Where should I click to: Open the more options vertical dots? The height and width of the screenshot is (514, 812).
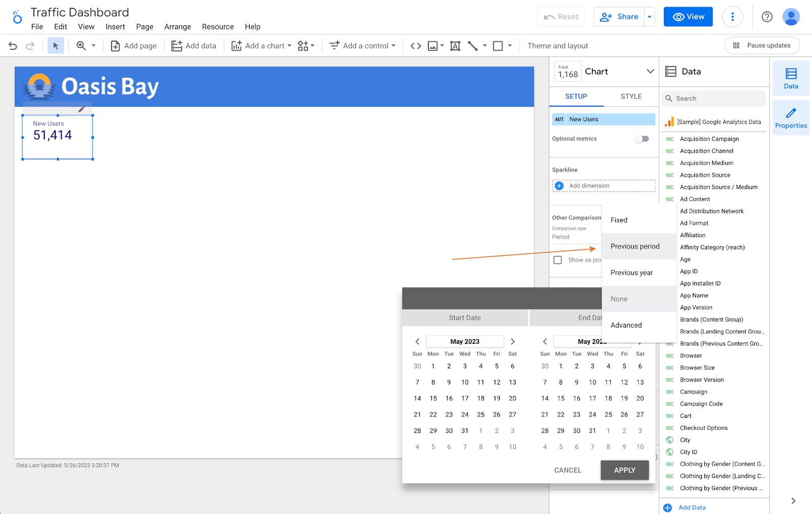pyautogui.click(x=732, y=17)
